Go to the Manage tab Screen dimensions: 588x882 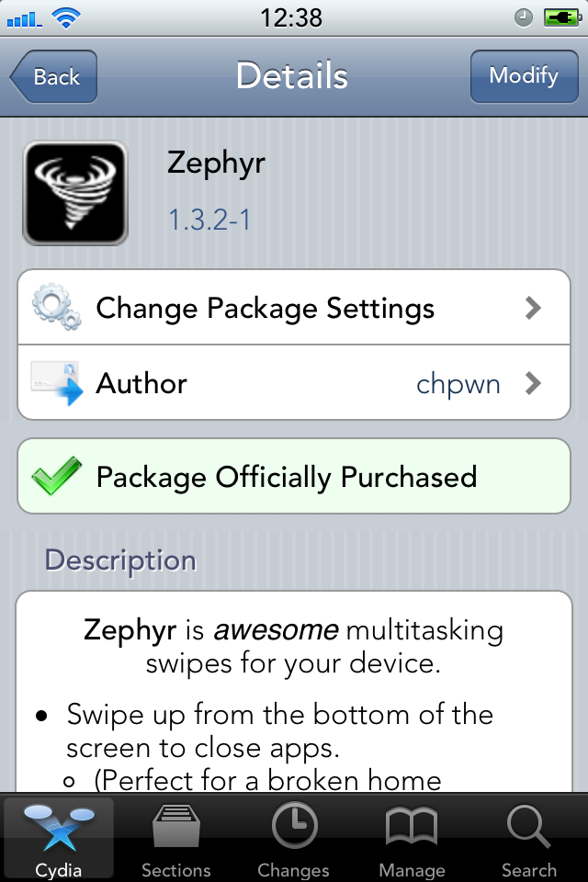pyautogui.click(x=412, y=839)
